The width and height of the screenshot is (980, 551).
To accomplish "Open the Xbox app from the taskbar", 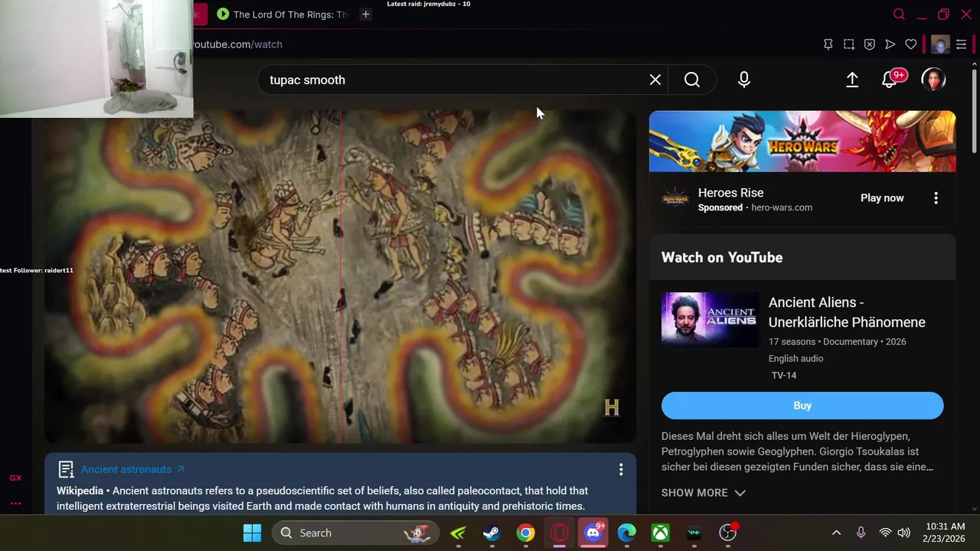I will click(660, 533).
